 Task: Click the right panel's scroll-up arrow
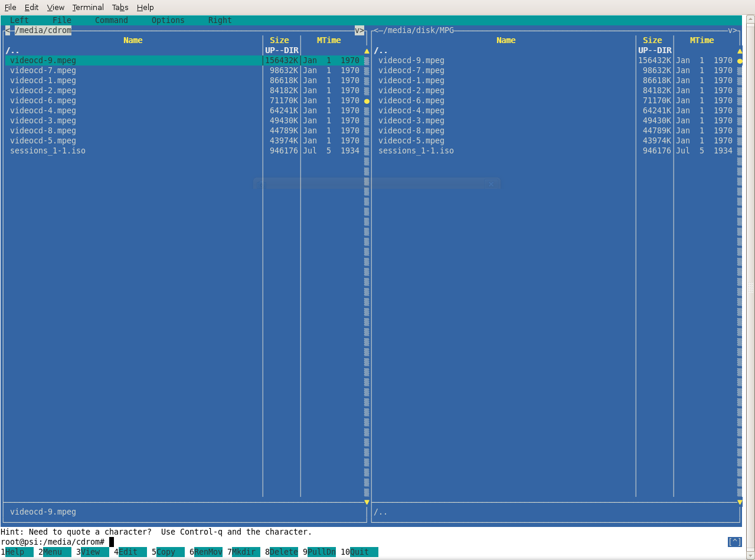click(740, 51)
